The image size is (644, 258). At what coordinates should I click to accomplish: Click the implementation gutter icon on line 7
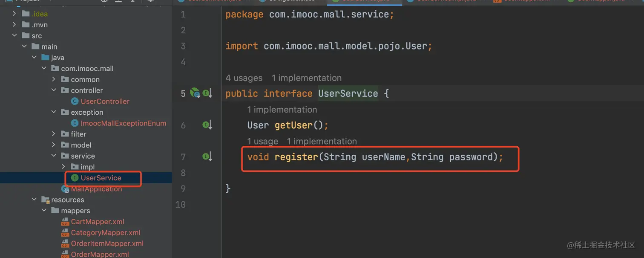pyautogui.click(x=207, y=157)
